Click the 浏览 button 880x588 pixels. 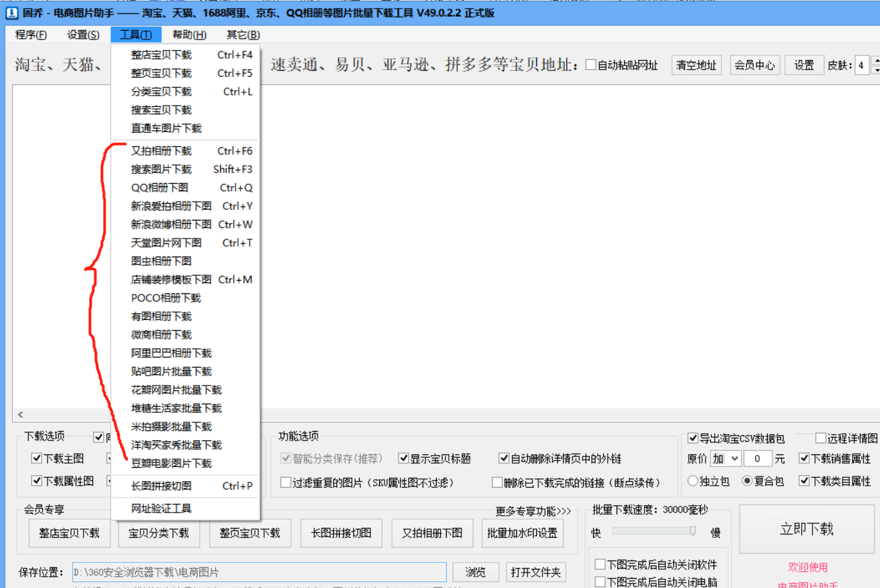(x=475, y=572)
